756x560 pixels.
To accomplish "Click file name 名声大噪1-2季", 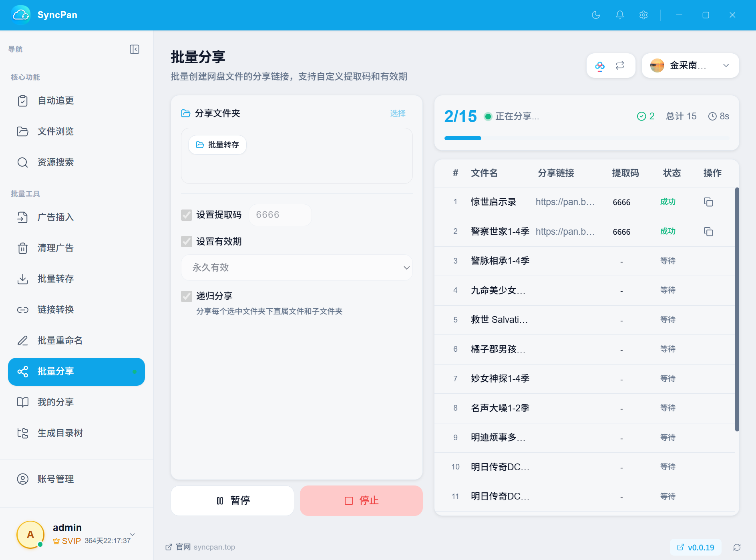I will point(500,408).
